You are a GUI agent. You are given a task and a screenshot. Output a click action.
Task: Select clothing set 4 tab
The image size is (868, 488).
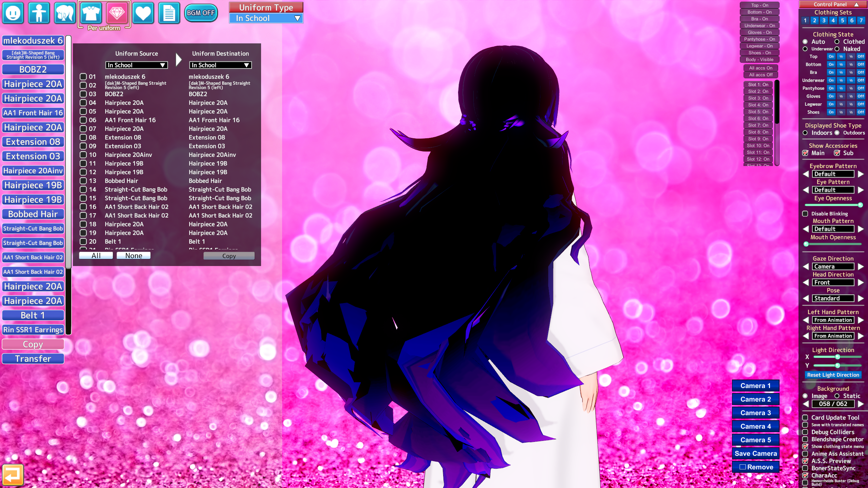[x=833, y=20]
